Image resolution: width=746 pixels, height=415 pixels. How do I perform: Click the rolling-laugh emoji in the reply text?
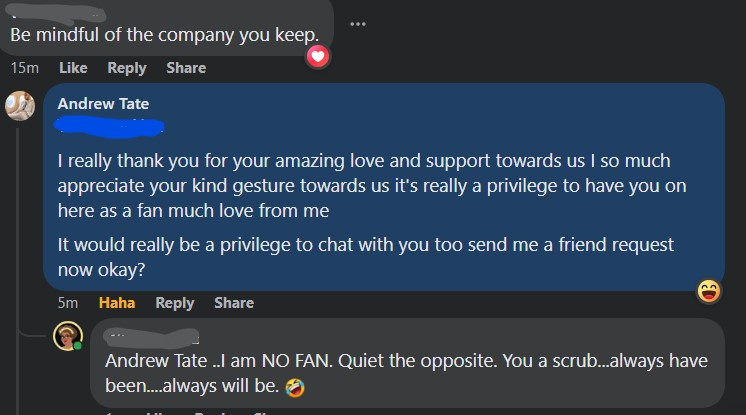295,385
